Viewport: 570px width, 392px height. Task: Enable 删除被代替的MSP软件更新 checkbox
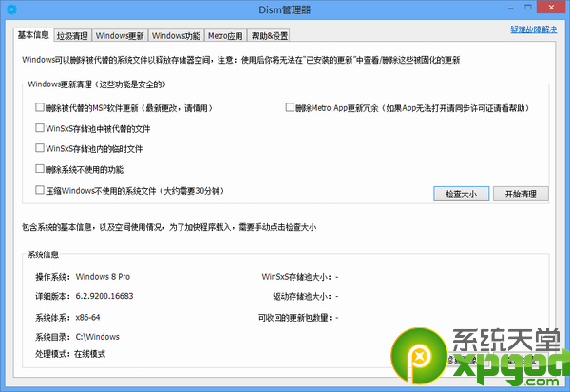[40, 107]
